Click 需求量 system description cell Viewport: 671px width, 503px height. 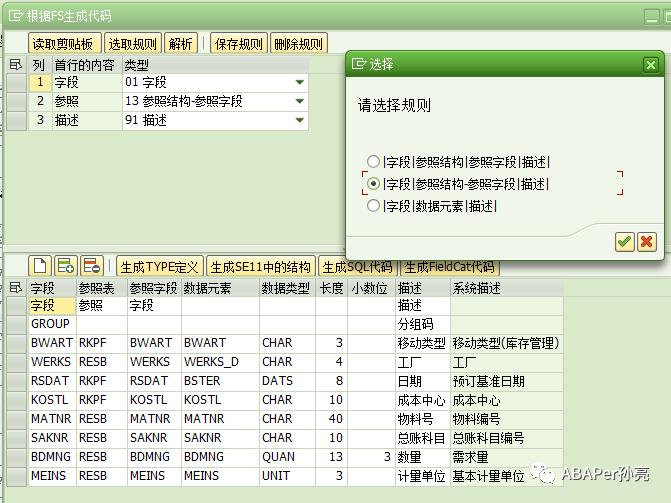click(x=507, y=457)
